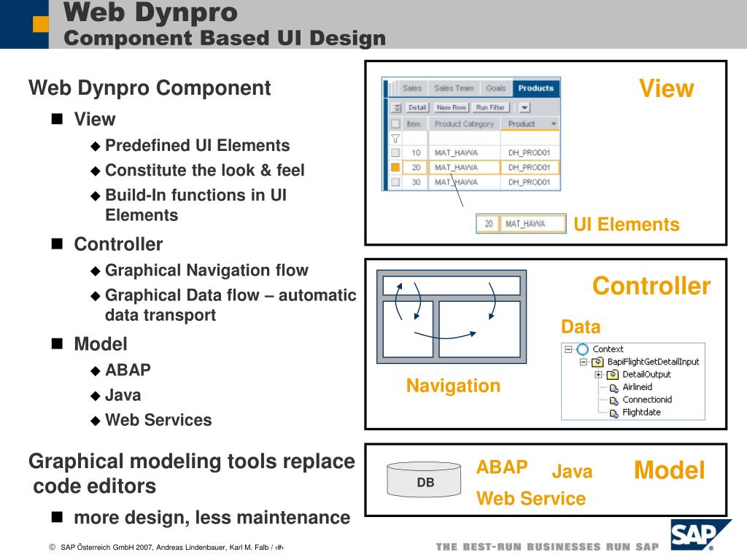Click DH_PROD01 in row 10

(530, 153)
